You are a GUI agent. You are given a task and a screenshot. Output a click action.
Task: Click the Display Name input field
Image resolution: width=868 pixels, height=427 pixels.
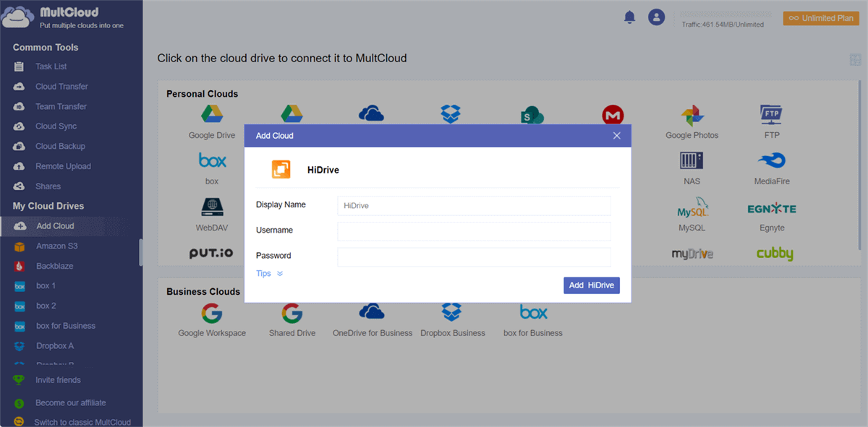pyautogui.click(x=475, y=206)
